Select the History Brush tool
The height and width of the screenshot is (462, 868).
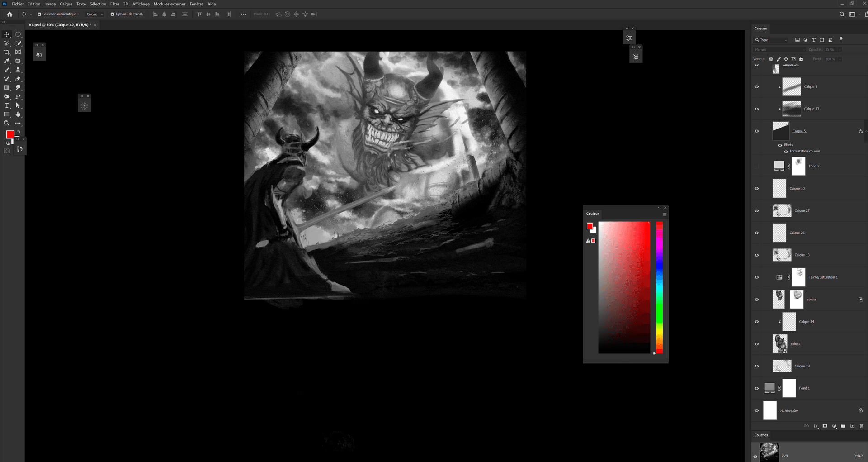pos(7,79)
